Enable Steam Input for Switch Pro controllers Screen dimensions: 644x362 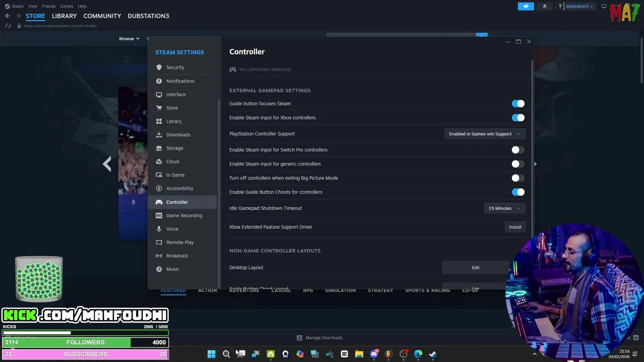coord(518,150)
